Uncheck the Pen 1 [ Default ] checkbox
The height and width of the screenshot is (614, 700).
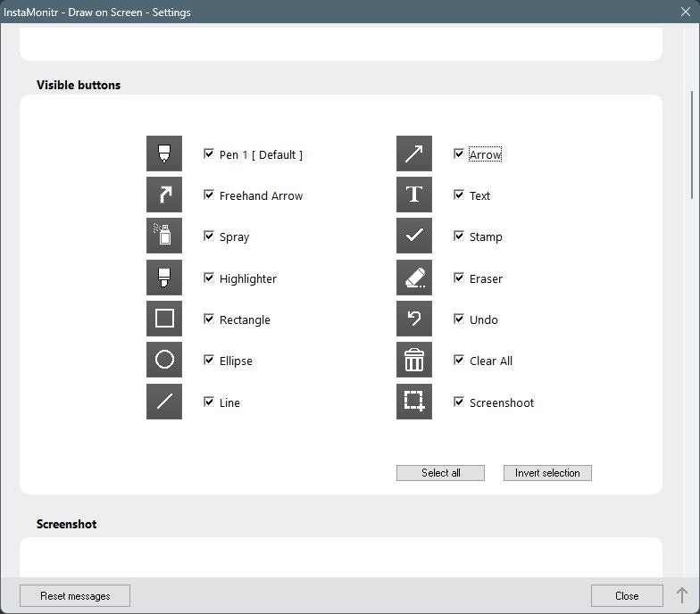point(209,153)
